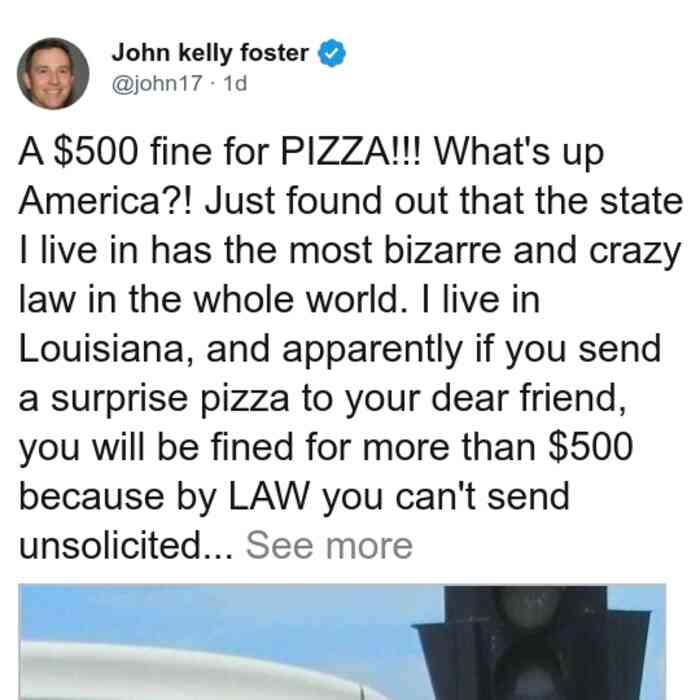Expand the tweet with See more

click(329, 545)
